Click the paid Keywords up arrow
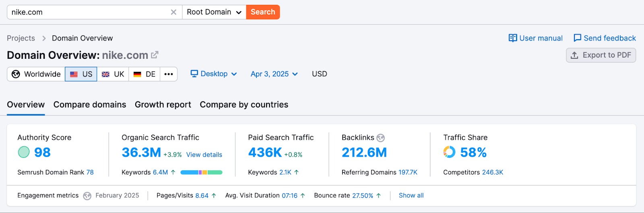This screenshot has width=644, height=213. click(x=297, y=172)
